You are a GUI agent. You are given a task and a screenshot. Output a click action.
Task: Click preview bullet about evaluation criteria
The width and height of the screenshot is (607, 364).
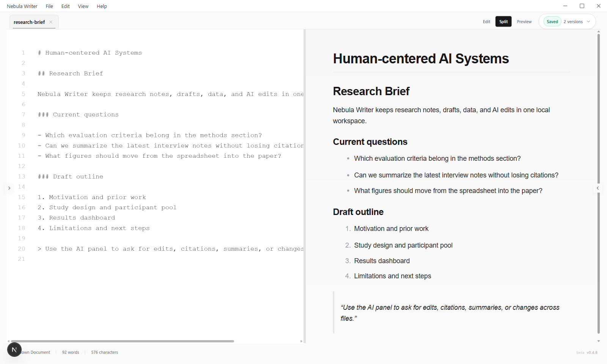pos(437,158)
